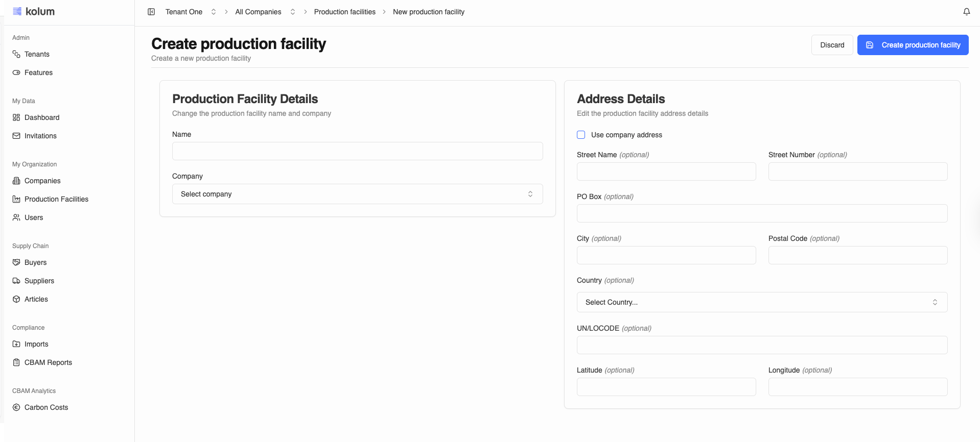Navigate to Suppliers in sidebar

tap(39, 281)
